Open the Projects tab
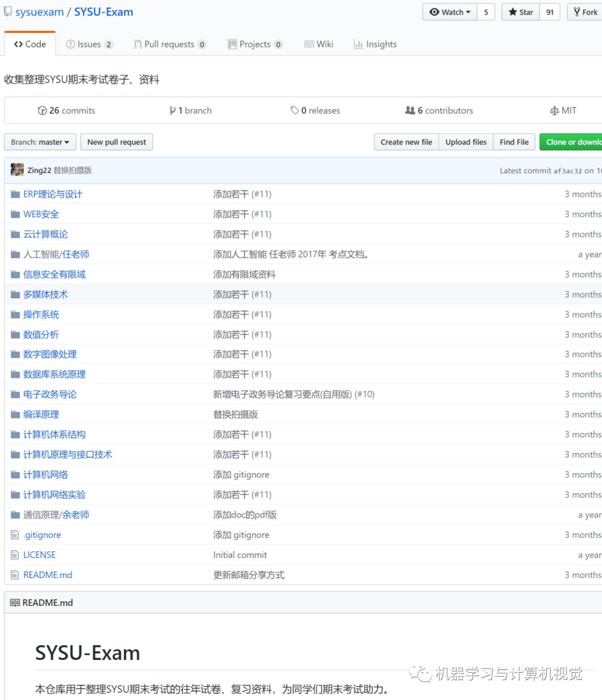 click(255, 44)
